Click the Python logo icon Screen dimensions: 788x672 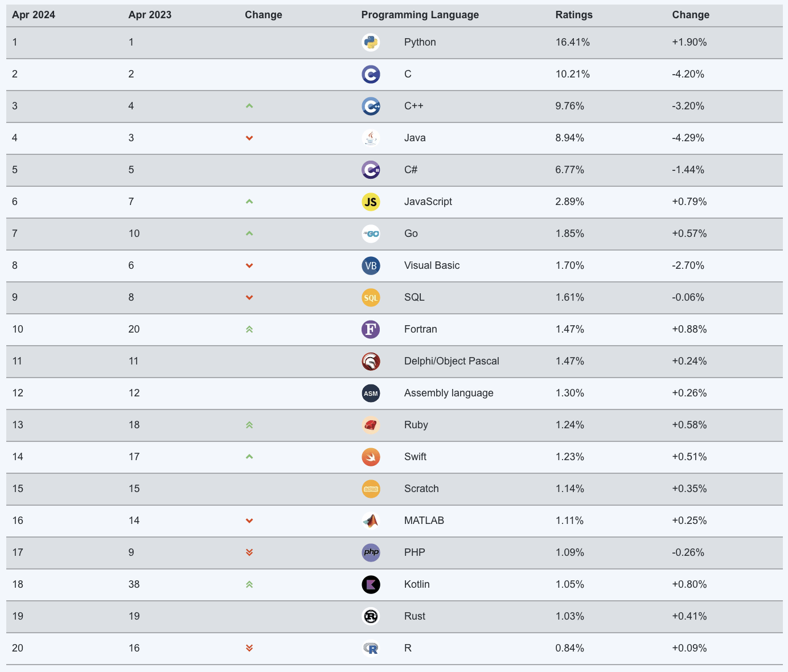pyautogui.click(x=371, y=42)
